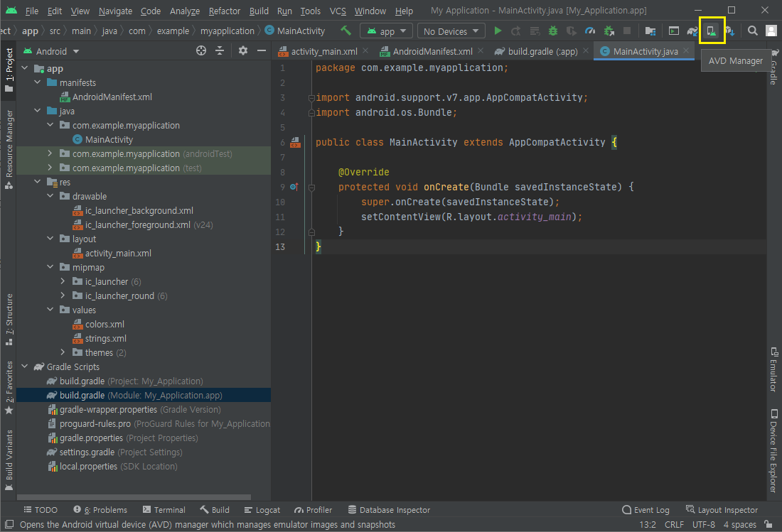
Task: Click the UTF-8 encoding status entry
Action: 704,524
